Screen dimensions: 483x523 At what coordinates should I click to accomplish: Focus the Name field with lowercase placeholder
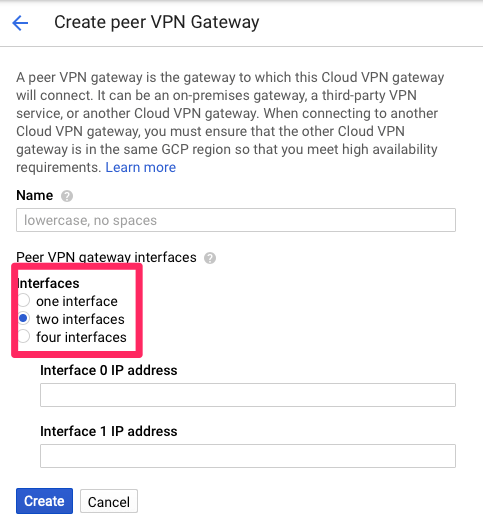[x=236, y=220]
